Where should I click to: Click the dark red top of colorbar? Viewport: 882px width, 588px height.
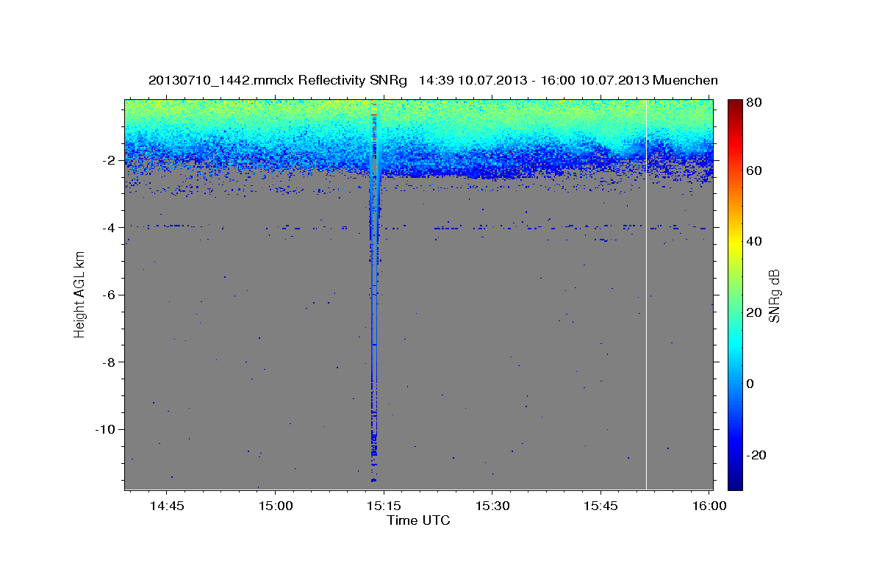[735, 104]
